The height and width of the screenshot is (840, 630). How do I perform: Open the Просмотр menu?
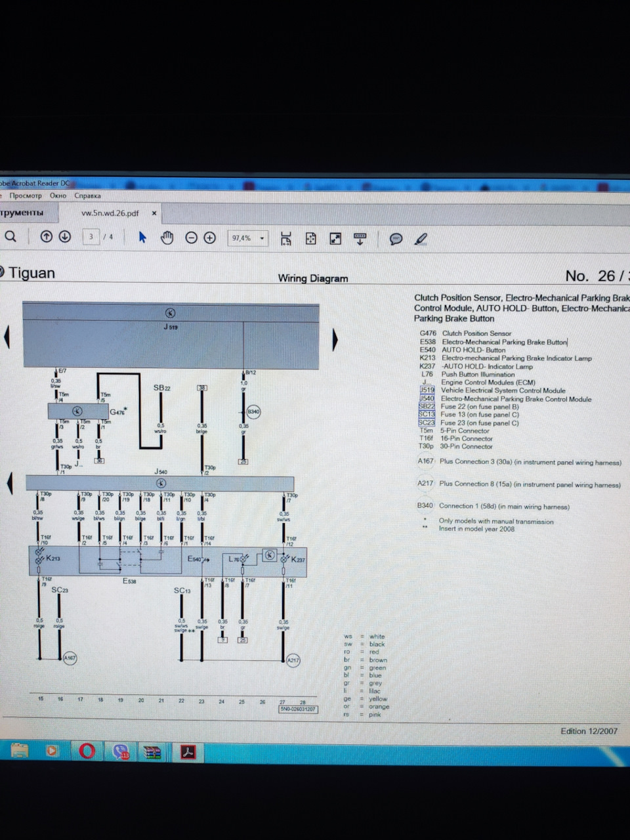[x=26, y=196]
